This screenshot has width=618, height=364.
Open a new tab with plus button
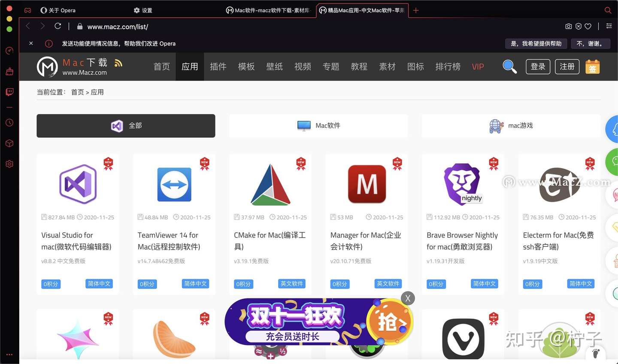415,10
